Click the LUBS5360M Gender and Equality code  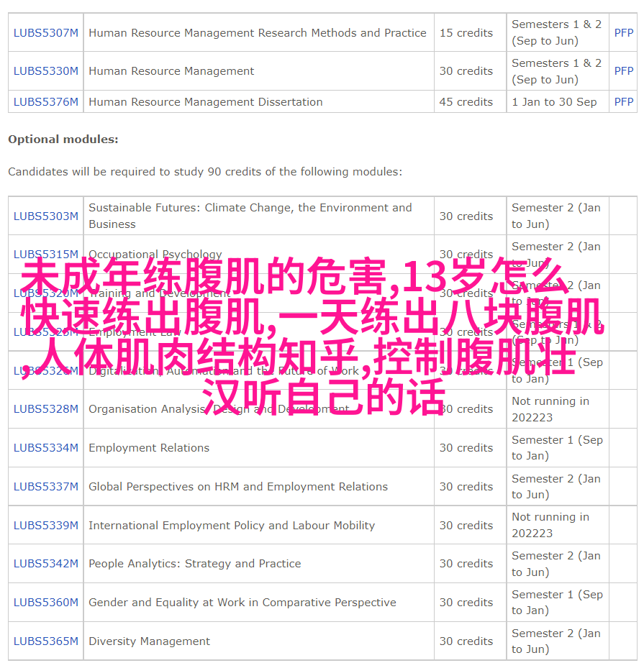point(46,603)
